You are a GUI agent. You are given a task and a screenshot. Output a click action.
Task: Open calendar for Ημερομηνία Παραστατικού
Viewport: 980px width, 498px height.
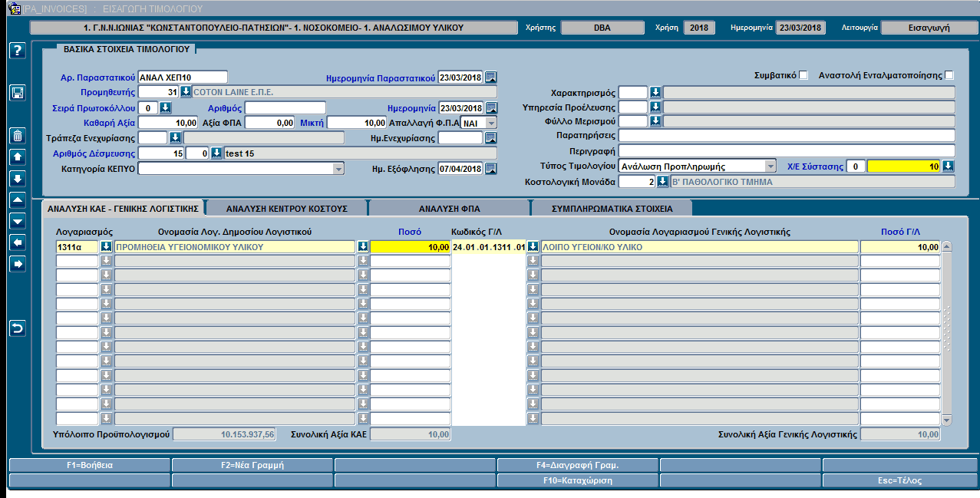(x=491, y=77)
